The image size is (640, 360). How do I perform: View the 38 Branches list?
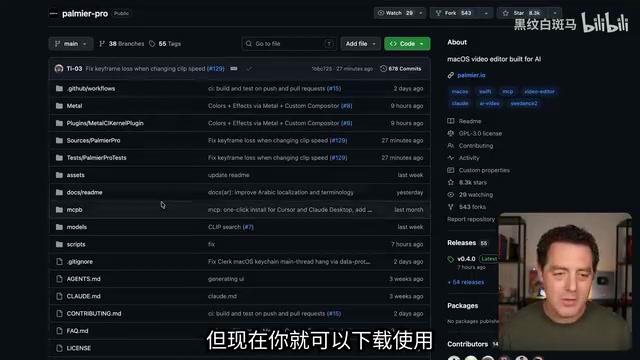coord(122,44)
